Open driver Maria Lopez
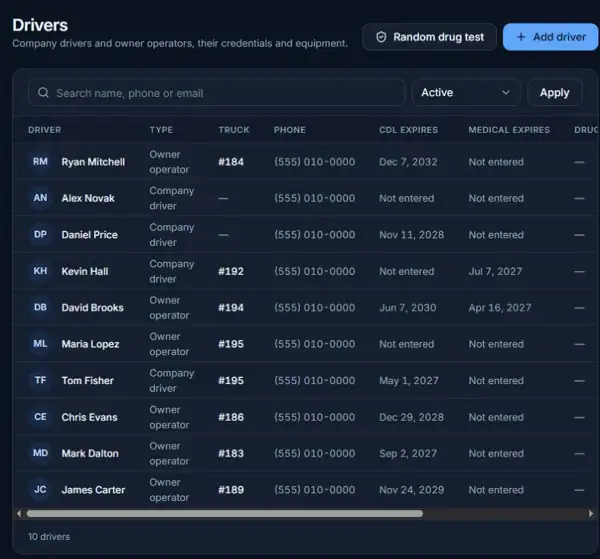Image resolution: width=600 pixels, height=559 pixels. pos(90,344)
